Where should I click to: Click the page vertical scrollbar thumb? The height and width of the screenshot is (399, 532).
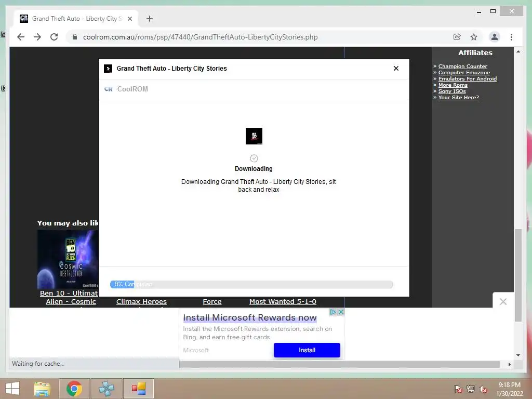click(518, 275)
